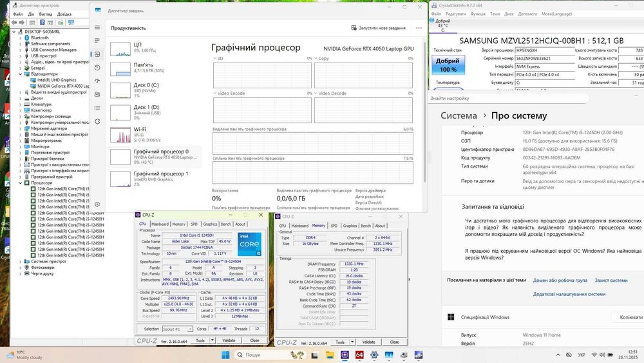Open Мова(Language) menu in CrystalDiskInfo
Screen dimensions: 644x363
tap(556, 14)
